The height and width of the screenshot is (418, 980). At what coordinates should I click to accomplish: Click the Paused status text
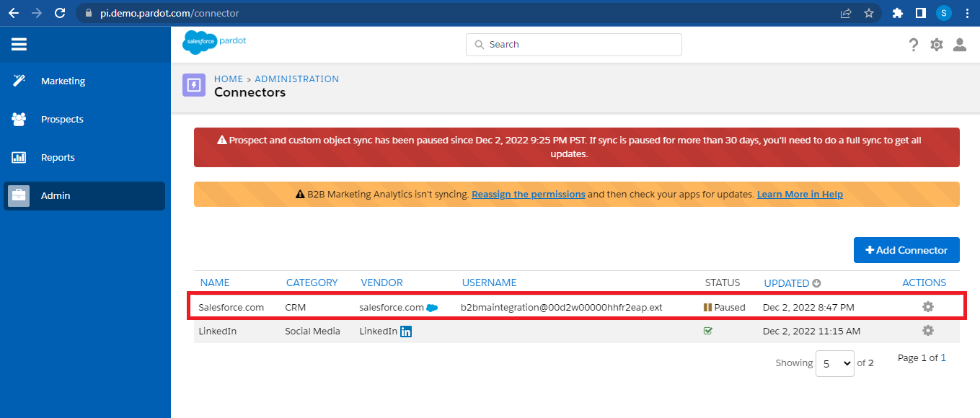pyautogui.click(x=730, y=307)
